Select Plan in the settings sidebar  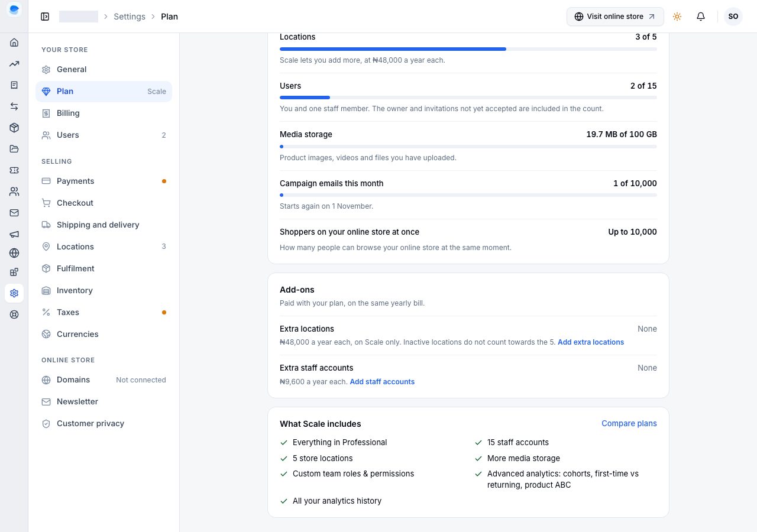(x=104, y=92)
